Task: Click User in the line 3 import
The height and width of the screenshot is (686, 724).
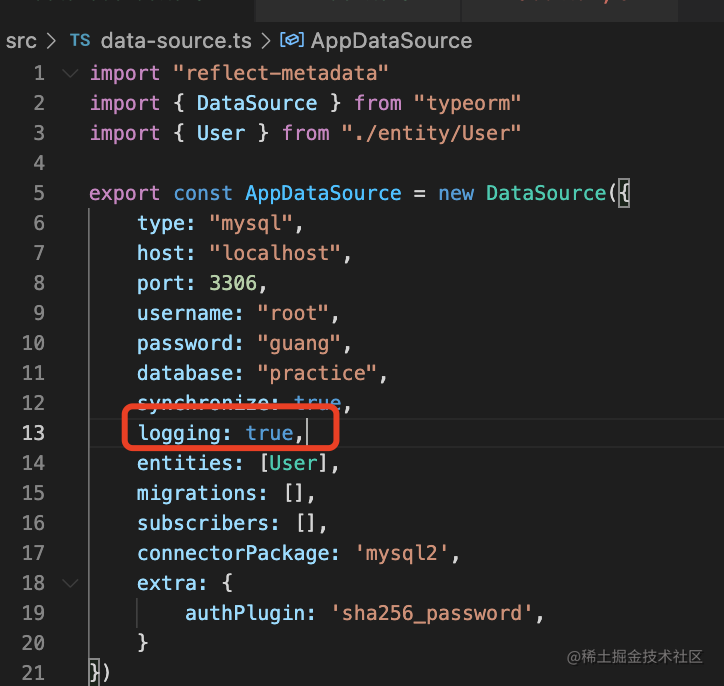Action: [x=221, y=133]
